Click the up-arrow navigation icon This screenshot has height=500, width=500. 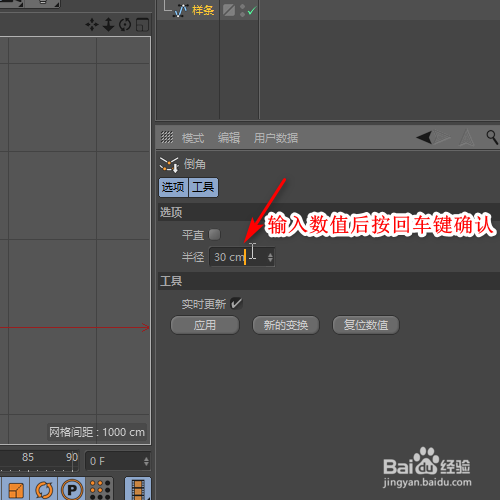pyautogui.click(x=467, y=137)
